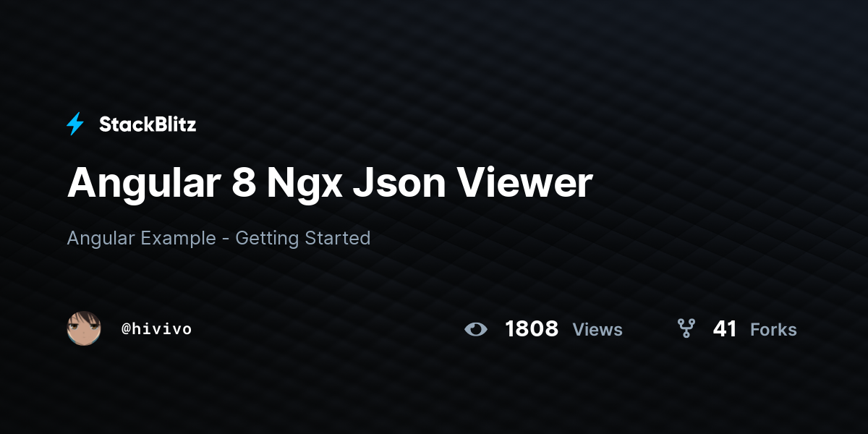Click the 41 forks count
The width and height of the screenshot is (868, 434).
725,329
